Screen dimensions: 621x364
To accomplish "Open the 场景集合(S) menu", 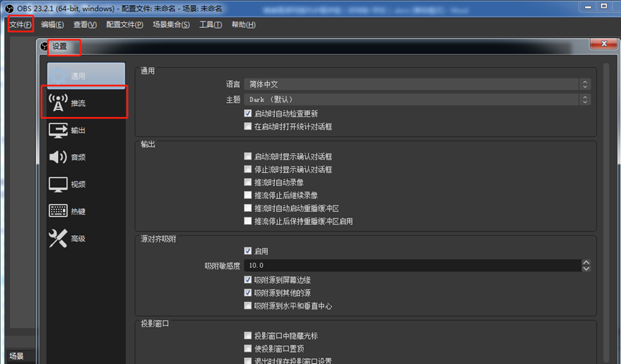I will (171, 24).
